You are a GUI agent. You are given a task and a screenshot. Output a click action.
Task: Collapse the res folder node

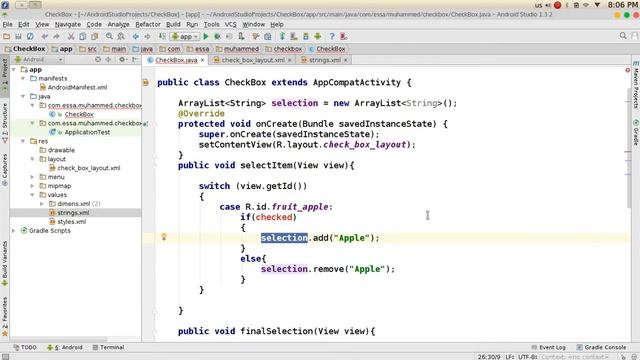[x=23, y=141]
